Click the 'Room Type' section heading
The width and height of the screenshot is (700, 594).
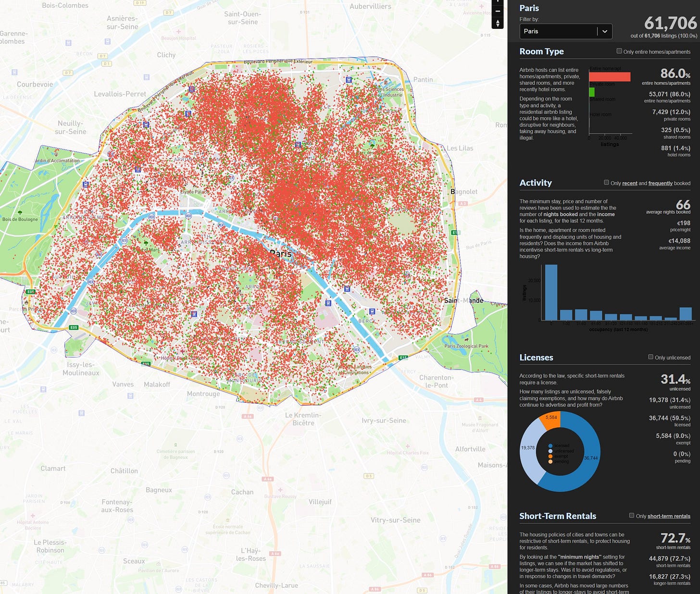541,51
